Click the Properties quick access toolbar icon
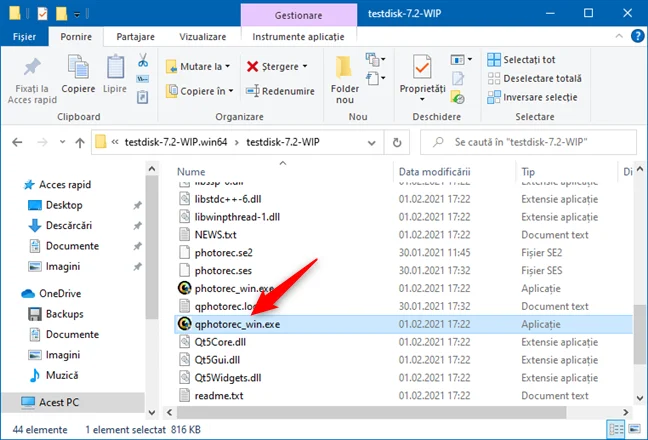 point(42,14)
